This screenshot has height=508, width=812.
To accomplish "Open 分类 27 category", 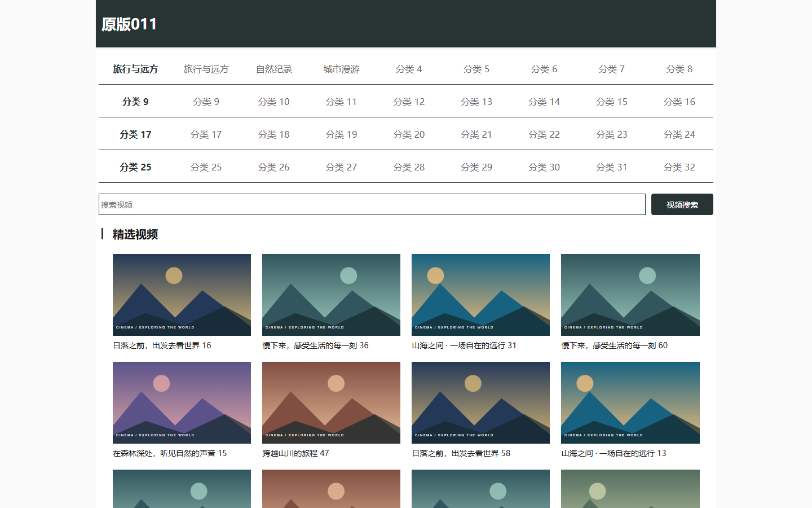I will (x=341, y=167).
